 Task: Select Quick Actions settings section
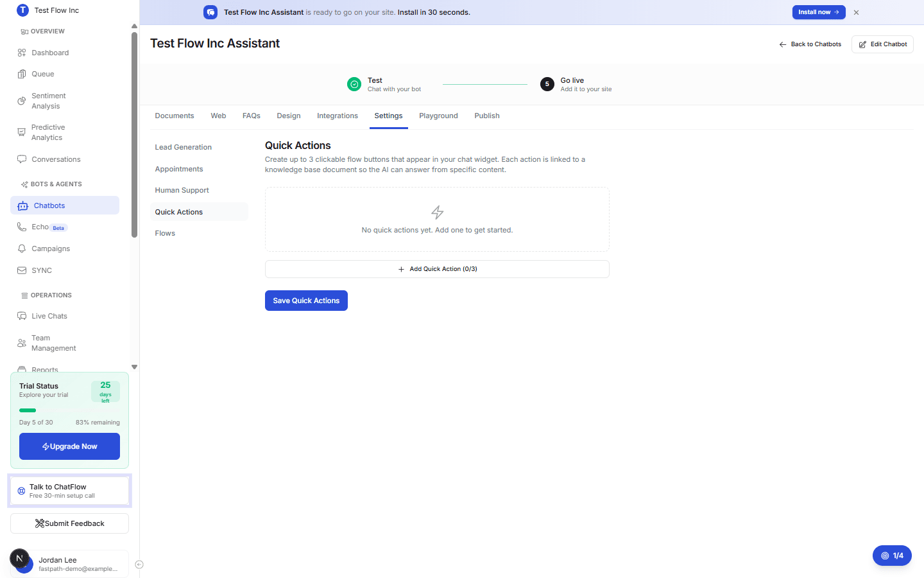click(199, 212)
